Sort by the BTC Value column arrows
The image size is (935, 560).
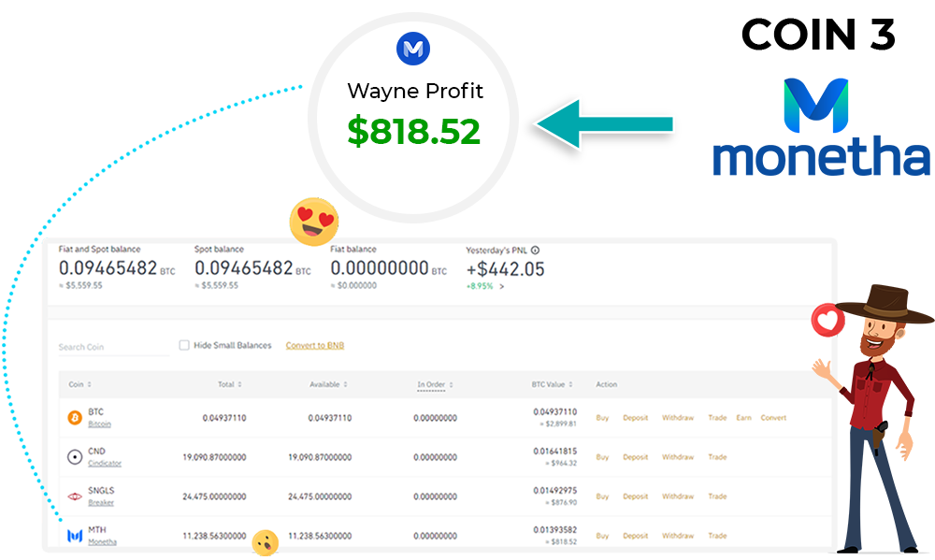[x=568, y=384]
